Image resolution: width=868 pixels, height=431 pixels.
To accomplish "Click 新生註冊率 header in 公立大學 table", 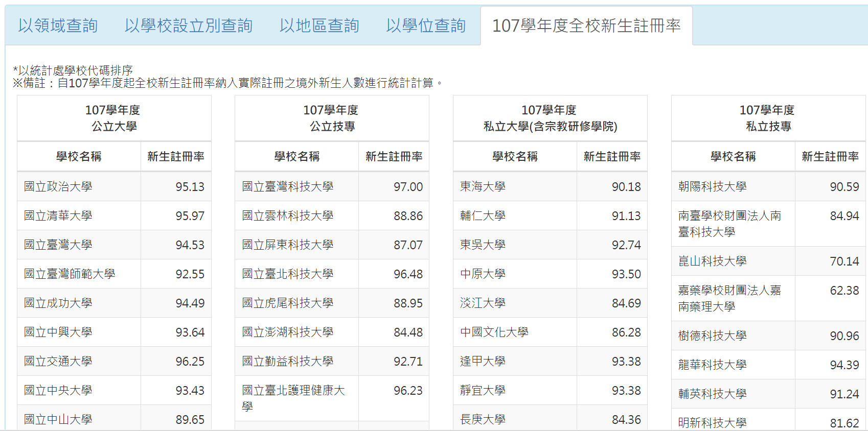I will pyautogui.click(x=176, y=156).
